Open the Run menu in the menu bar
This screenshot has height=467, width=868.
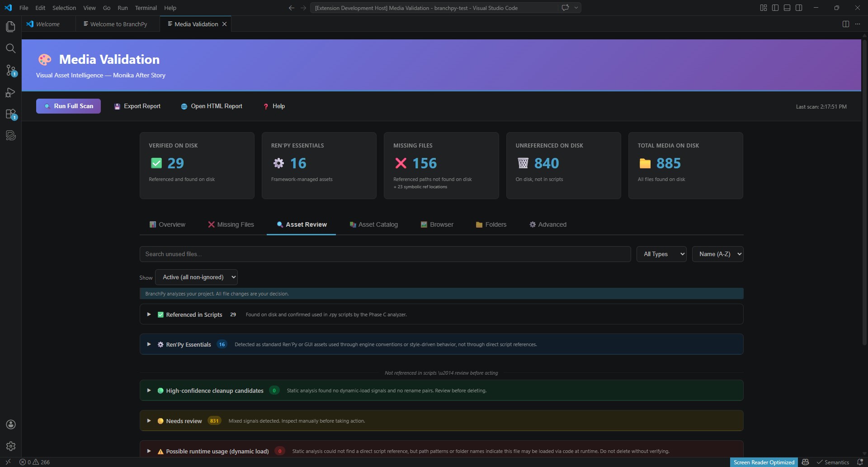click(122, 8)
